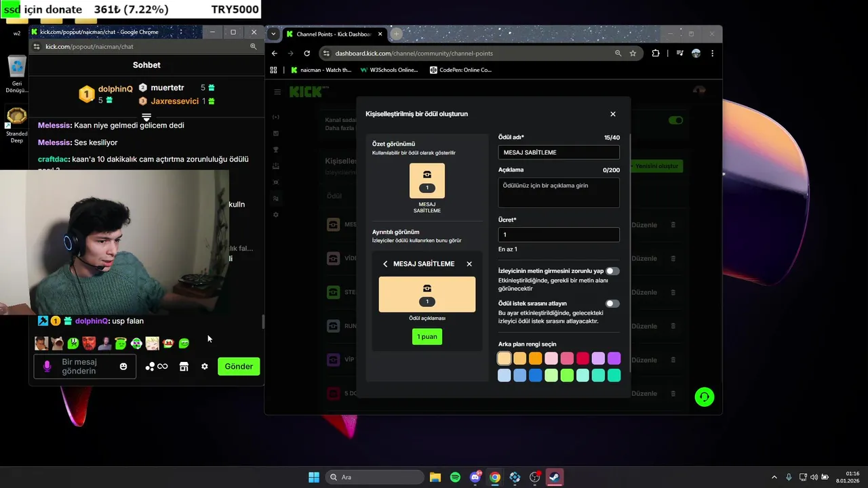Choose the crimson red background color

tap(583, 359)
